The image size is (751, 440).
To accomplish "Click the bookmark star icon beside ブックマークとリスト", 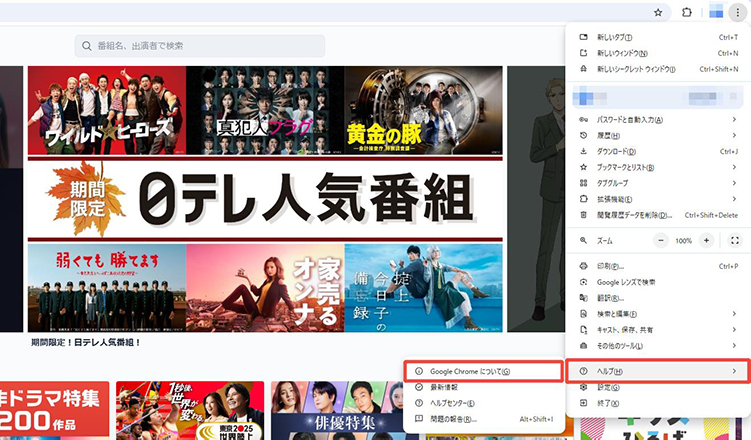I will coord(583,167).
